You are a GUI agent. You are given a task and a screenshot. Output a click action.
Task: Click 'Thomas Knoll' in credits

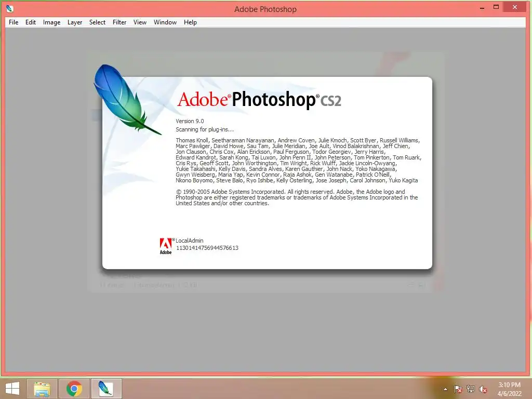click(x=192, y=140)
